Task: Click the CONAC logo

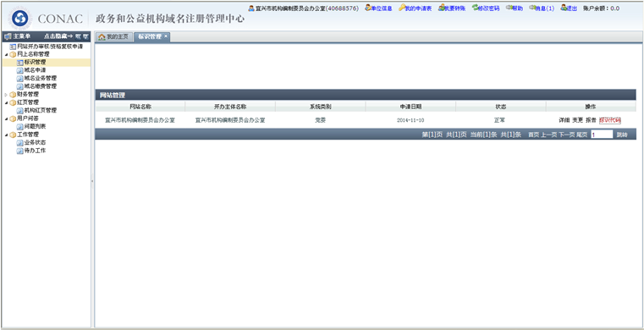Action: click(x=19, y=19)
